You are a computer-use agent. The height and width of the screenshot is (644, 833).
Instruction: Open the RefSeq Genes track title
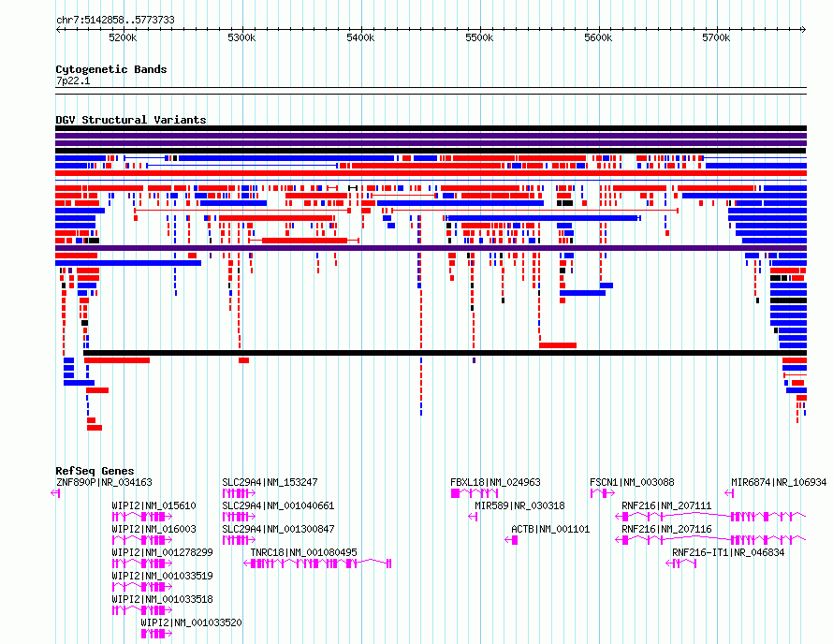(95, 471)
